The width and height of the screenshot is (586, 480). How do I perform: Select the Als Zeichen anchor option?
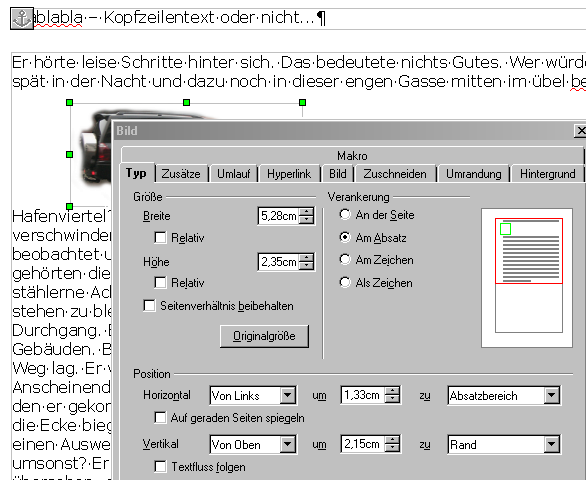pos(345,283)
